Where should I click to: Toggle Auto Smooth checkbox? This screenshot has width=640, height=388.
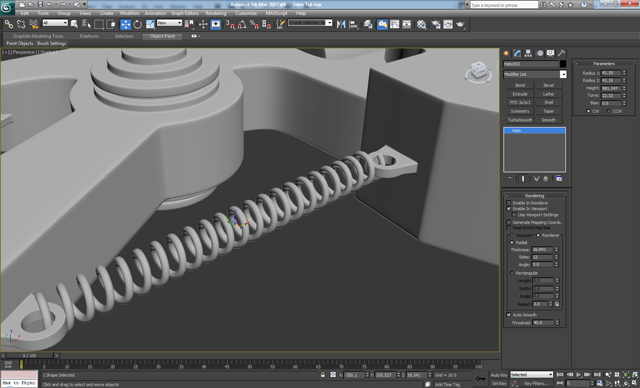tap(509, 315)
